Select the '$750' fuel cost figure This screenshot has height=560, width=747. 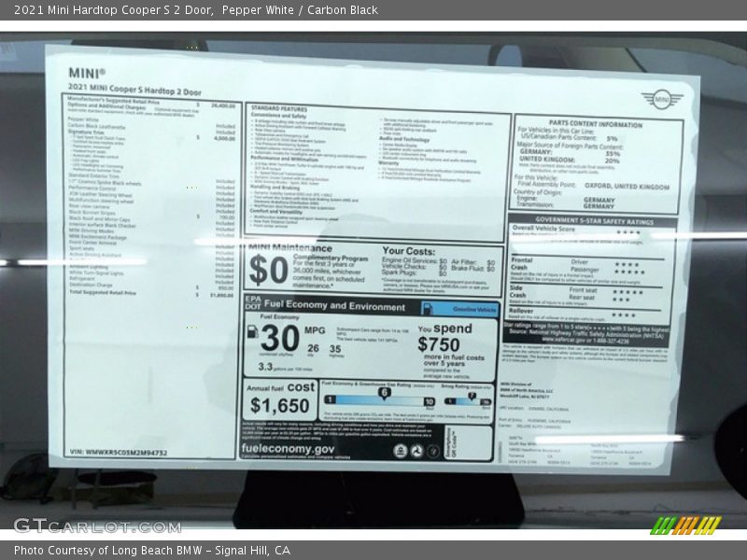438,343
